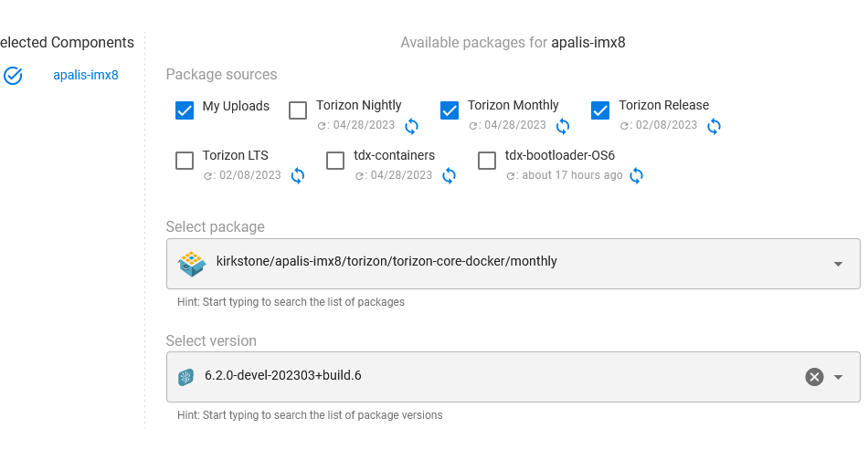Refresh the tdx-containers package source
This screenshot has width=868, height=460.
pos(449,176)
